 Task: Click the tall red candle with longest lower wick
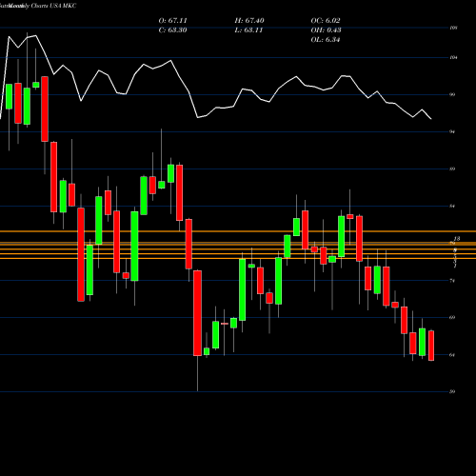point(197,313)
